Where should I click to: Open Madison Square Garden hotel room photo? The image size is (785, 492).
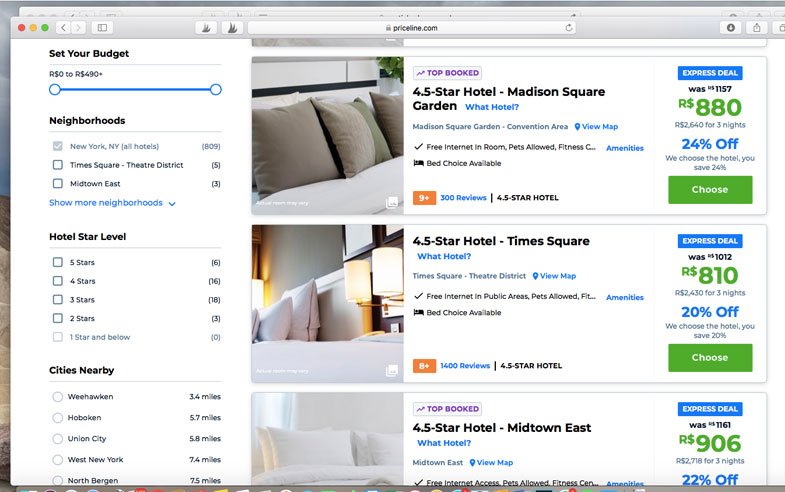(327, 136)
